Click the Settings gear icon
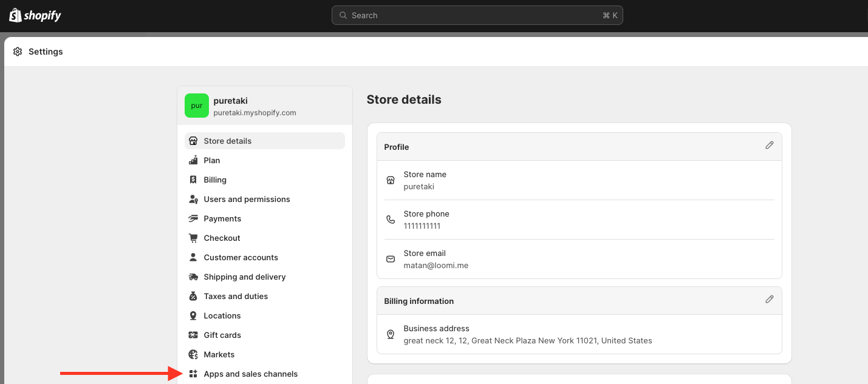This screenshot has width=868, height=384. [18, 52]
